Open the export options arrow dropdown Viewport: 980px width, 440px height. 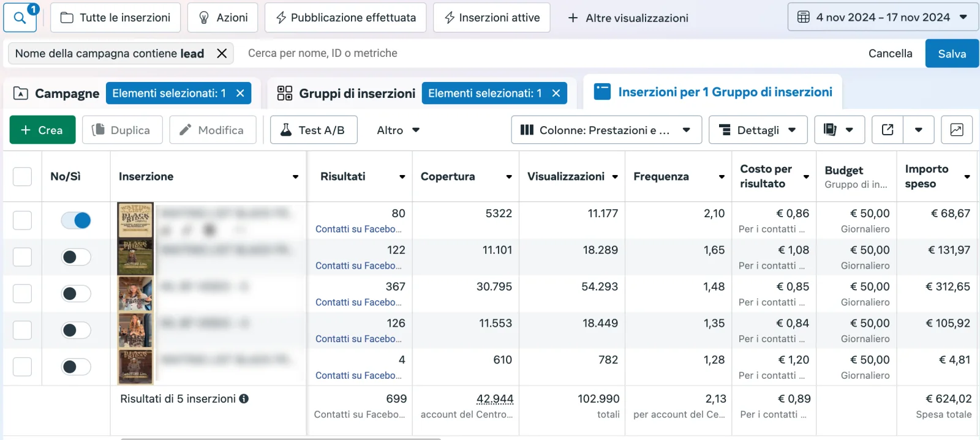[x=919, y=130]
